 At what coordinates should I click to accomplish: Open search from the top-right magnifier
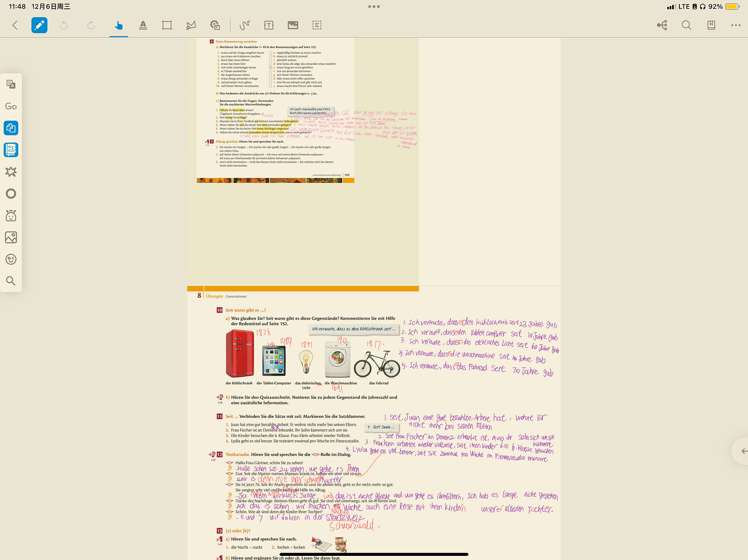[686, 25]
